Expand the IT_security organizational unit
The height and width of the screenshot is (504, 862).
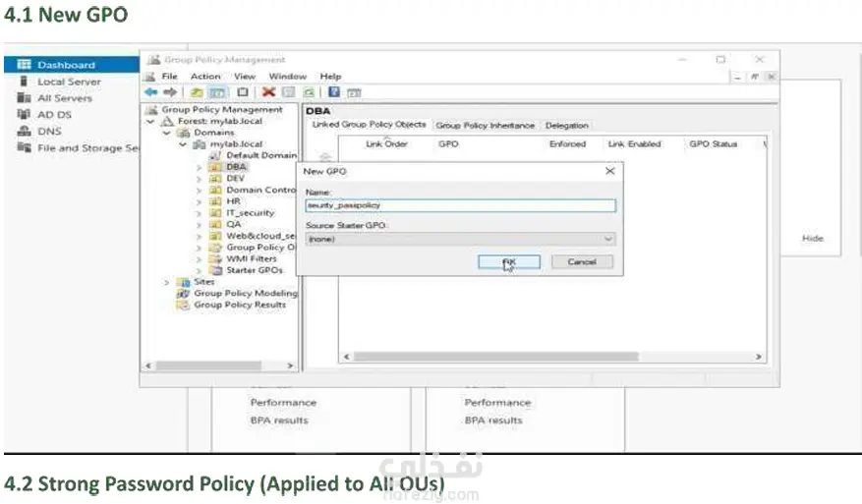coord(200,213)
